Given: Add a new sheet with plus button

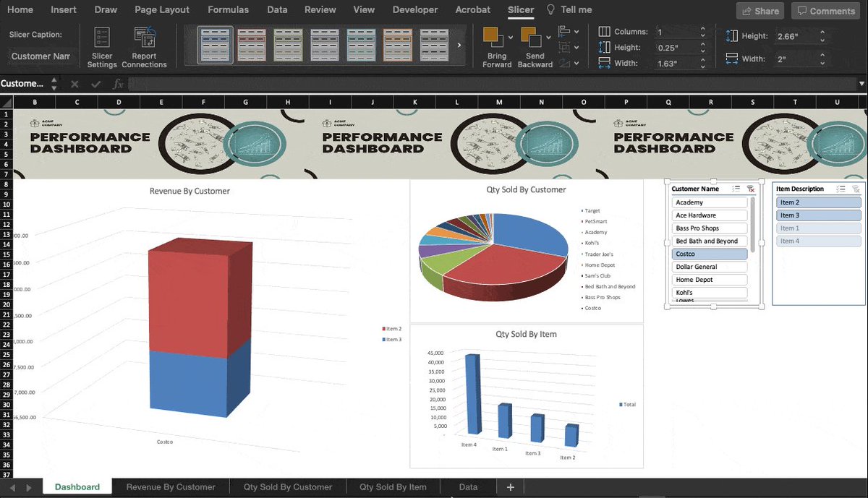Looking at the screenshot, I should [x=510, y=487].
